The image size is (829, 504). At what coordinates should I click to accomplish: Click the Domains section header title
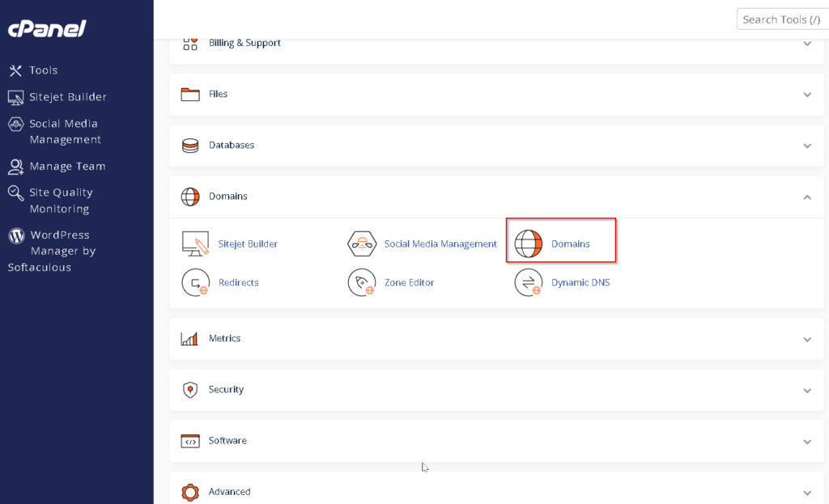point(227,197)
